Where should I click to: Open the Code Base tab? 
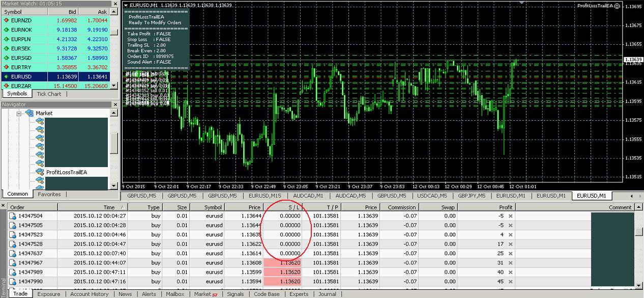(267, 294)
